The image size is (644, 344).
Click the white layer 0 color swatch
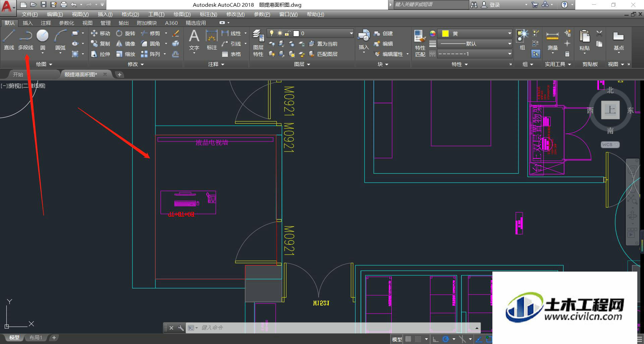click(x=296, y=33)
